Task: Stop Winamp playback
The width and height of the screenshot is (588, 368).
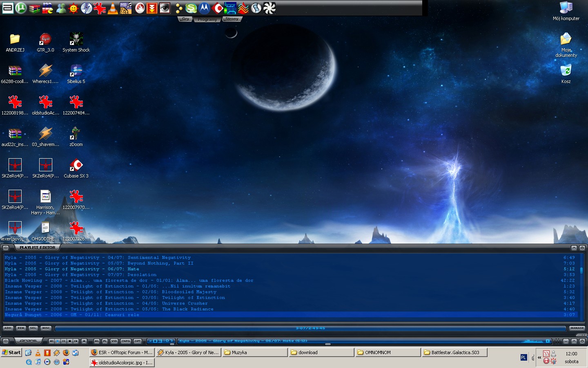Action: pos(70,341)
